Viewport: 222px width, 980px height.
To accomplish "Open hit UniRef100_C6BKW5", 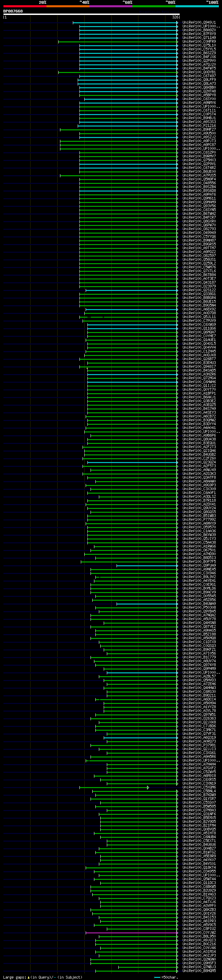I will (199, 886).
